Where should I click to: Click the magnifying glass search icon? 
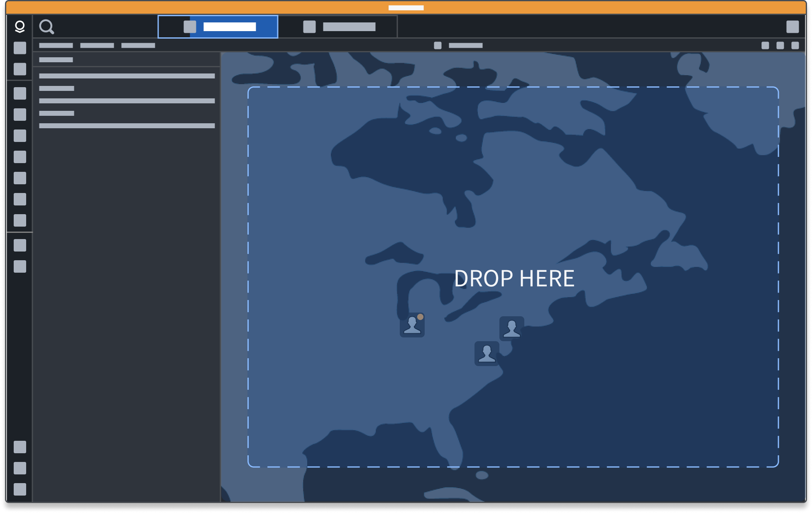point(46,27)
